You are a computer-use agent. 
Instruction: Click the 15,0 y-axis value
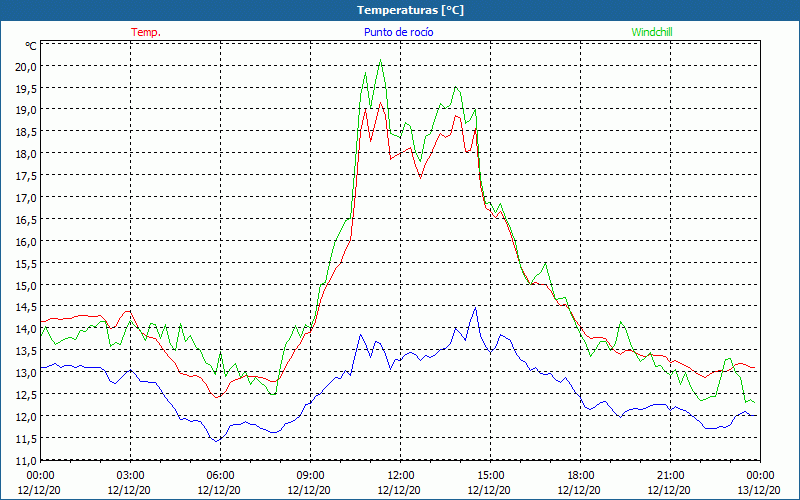(27, 285)
